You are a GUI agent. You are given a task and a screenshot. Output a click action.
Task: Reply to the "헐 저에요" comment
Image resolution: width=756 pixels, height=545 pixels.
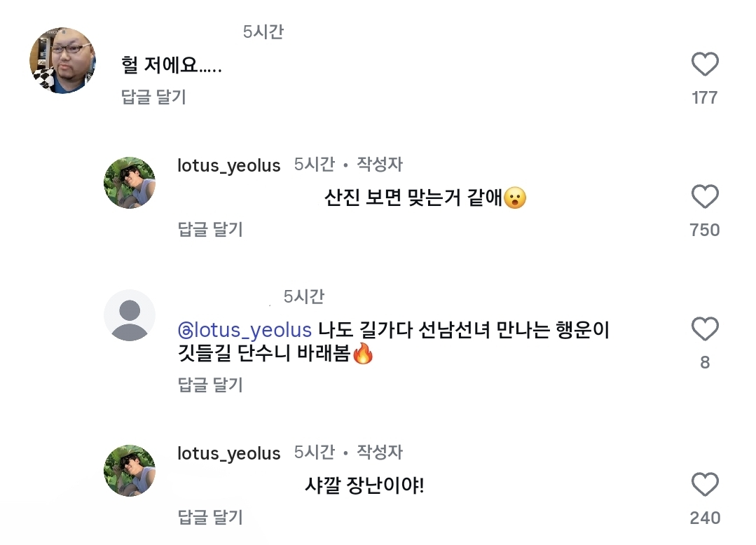pyautogui.click(x=153, y=97)
